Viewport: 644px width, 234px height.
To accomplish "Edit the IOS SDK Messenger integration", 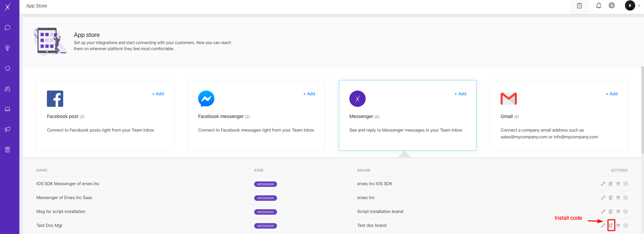I will tap(603, 184).
